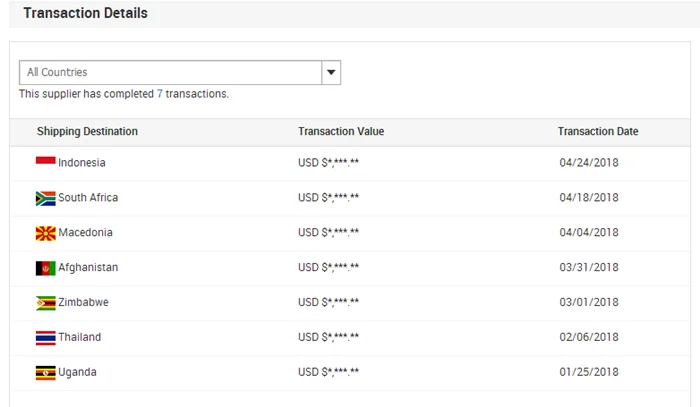Click the Thailand flag icon
Image resolution: width=700 pixels, height=407 pixels.
click(45, 338)
